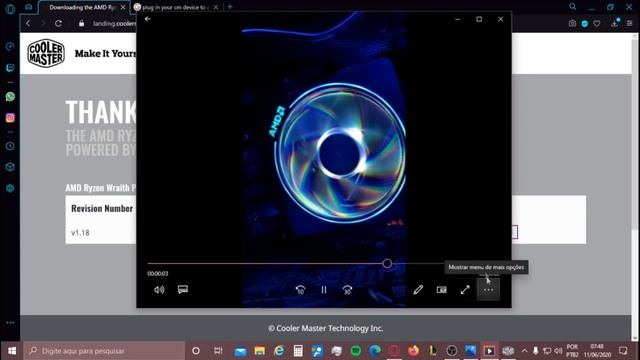This screenshot has width=640, height=360.
Task: Switch to Downloading the AMD Ryzen tab
Action: click(82, 7)
